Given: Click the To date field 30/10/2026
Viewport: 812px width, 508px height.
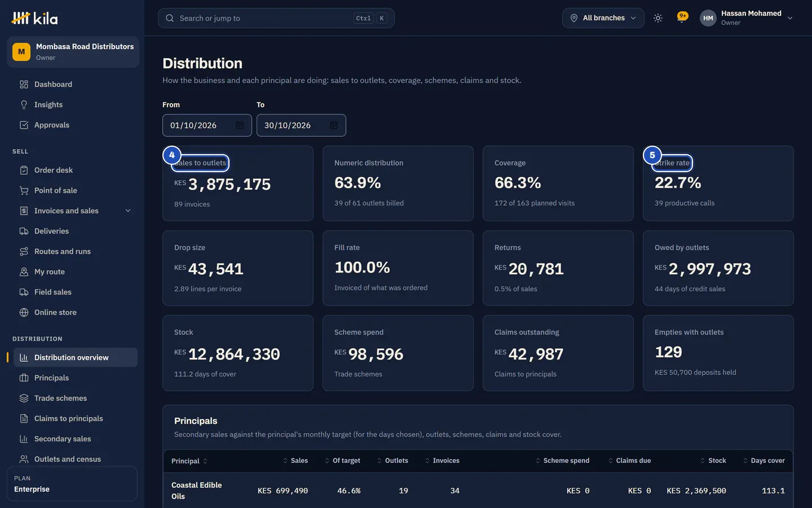Looking at the screenshot, I should click(301, 125).
